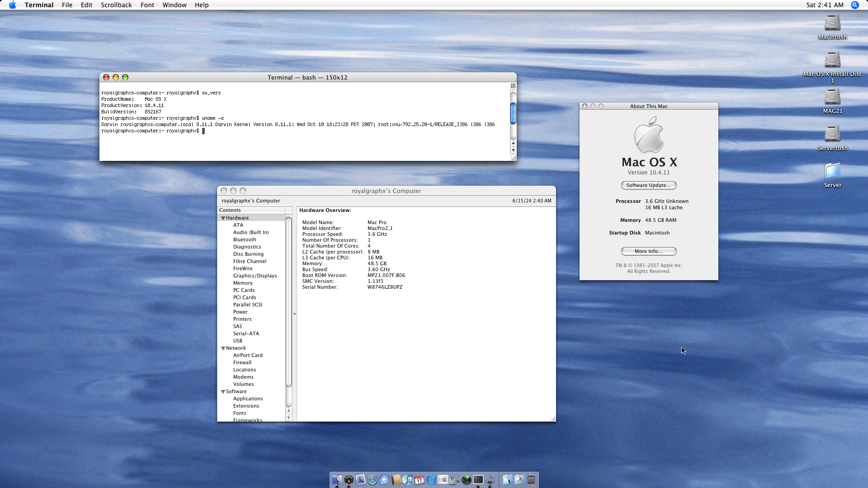Select USB in the Contents list
Screen dimensions: 868x488
(x=238, y=341)
